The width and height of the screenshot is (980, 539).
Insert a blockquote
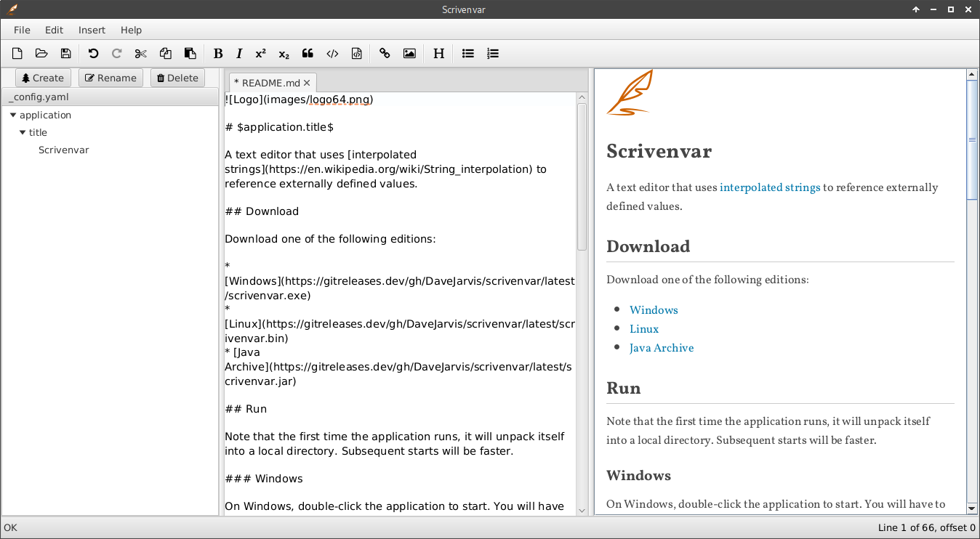[x=308, y=53]
